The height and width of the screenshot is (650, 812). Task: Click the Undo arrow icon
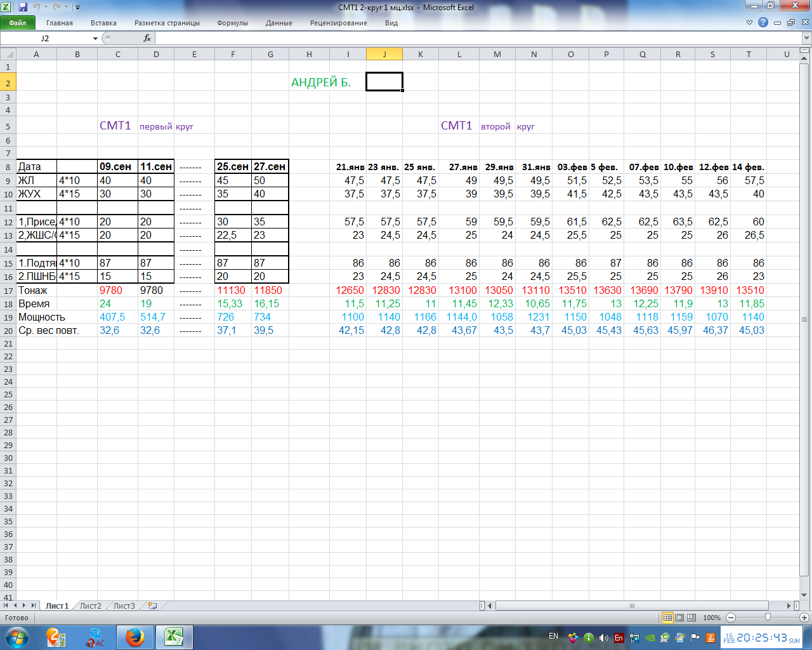tap(36, 8)
